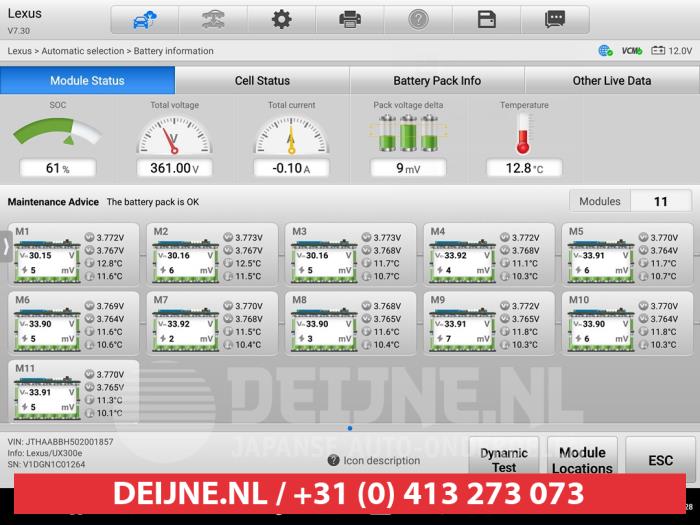Open message feedback icon

point(555,20)
